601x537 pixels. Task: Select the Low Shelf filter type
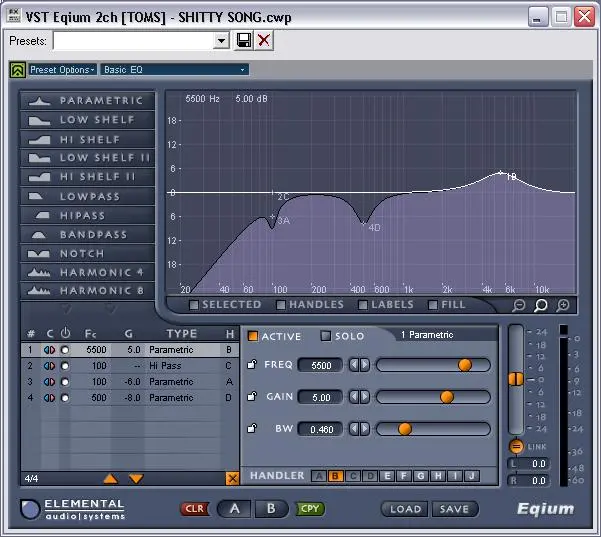pyautogui.click(x=88, y=120)
